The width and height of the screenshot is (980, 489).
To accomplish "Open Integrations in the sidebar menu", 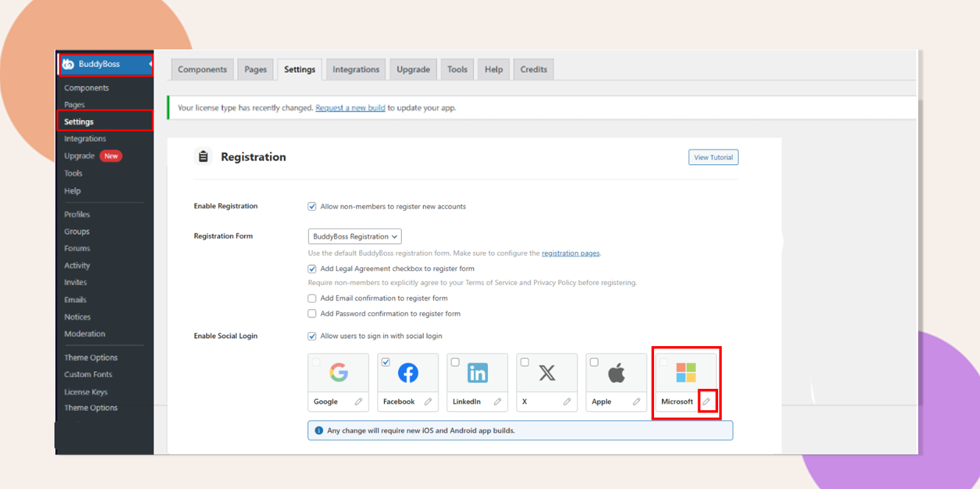I will (x=85, y=138).
